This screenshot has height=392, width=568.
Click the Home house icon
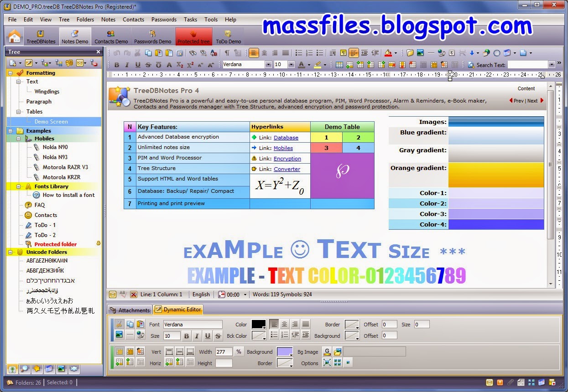[15, 36]
